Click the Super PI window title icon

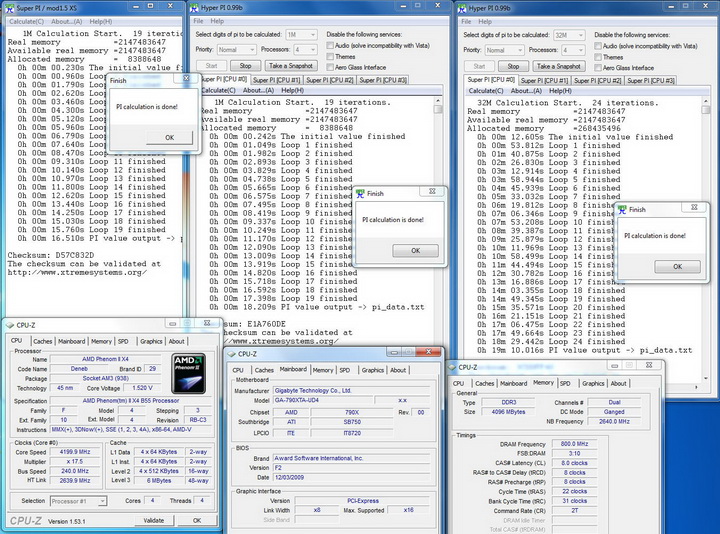[x=10, y=8]
